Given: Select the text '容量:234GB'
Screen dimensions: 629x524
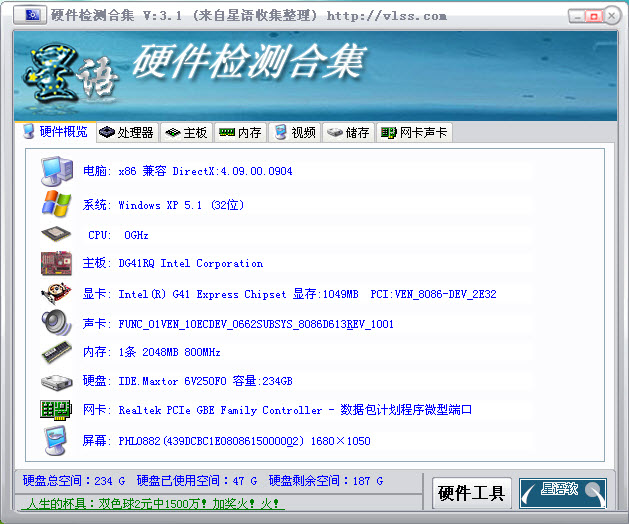Looking at the screenshot, I should pyautogui.click(x=262, y=381).
